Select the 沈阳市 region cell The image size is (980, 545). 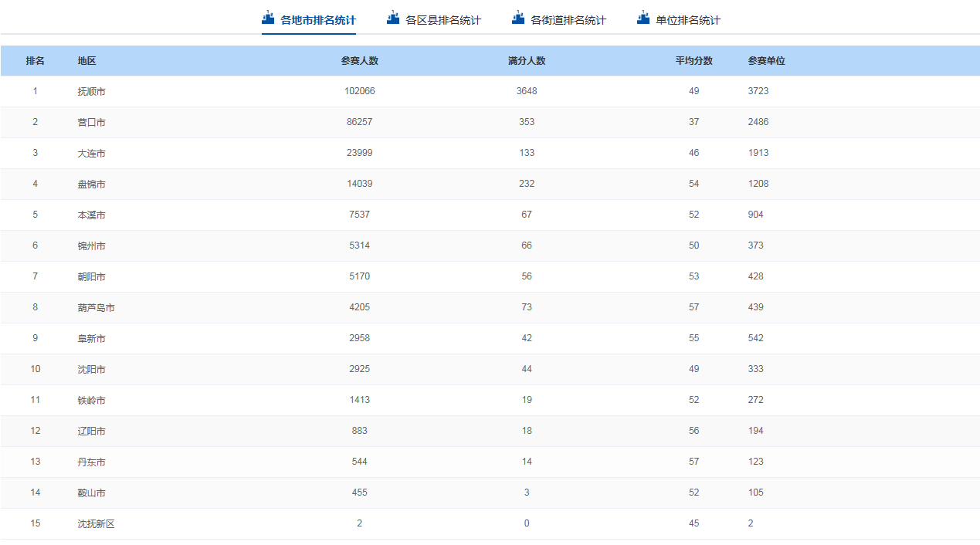pyautogui.click(x=91, y=370)
